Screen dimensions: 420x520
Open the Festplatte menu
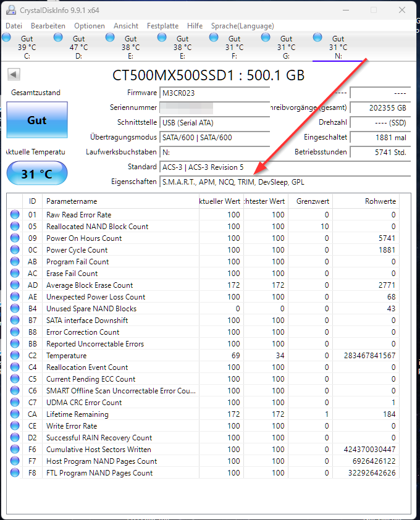click(162, 26)
